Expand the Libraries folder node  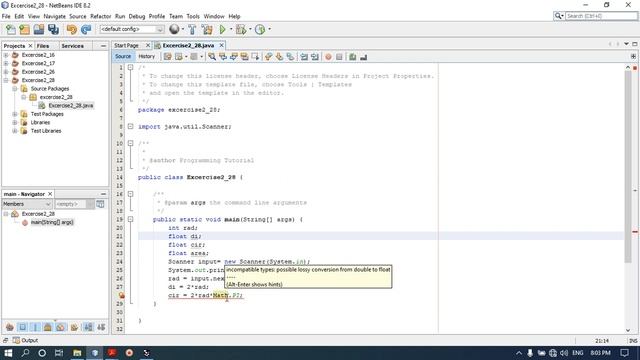coord(15,122)
